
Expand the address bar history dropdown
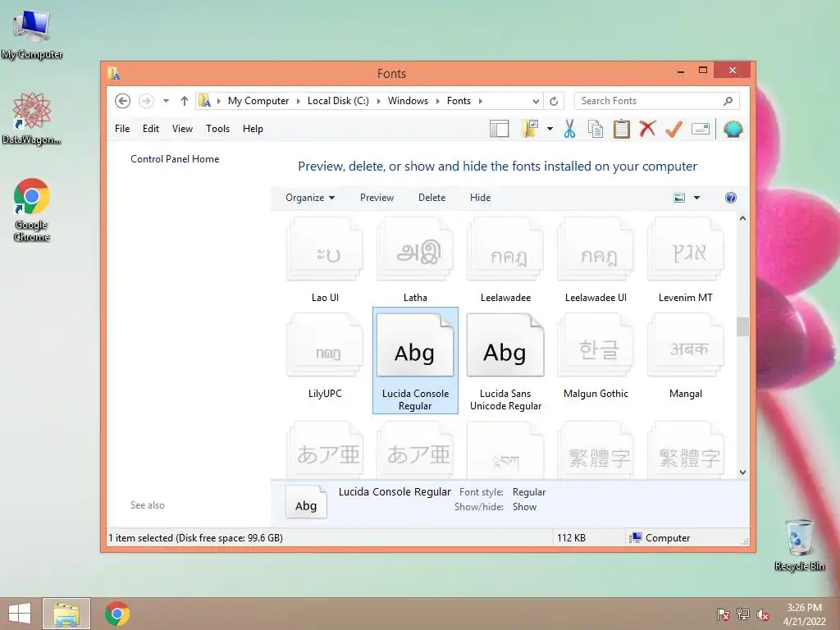pyautogui.click(x=536, y=101)
